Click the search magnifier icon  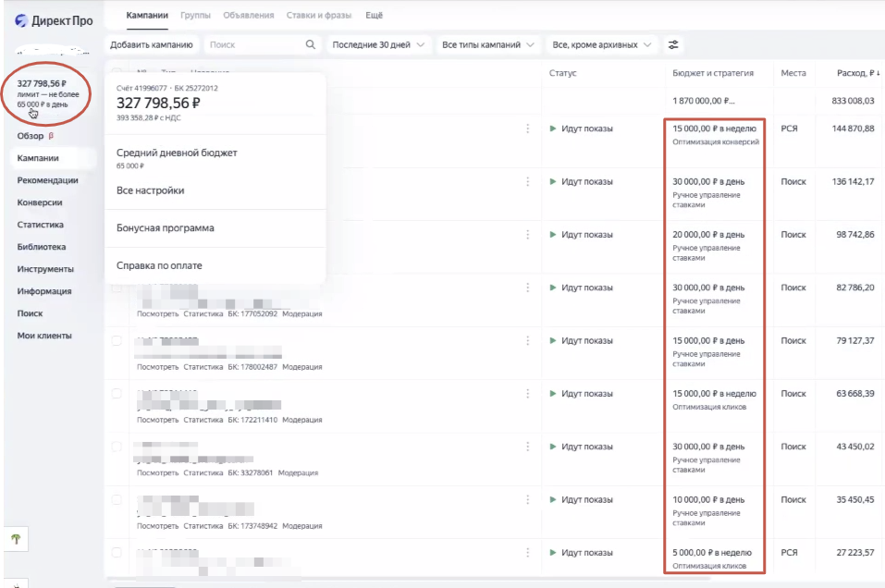[311, 44]
